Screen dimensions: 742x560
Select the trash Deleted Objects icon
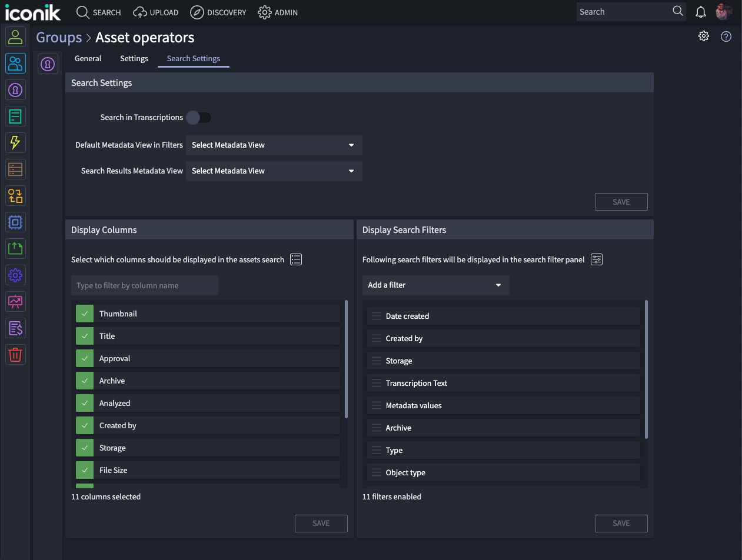pyautogui.click(x=15, y=354)
